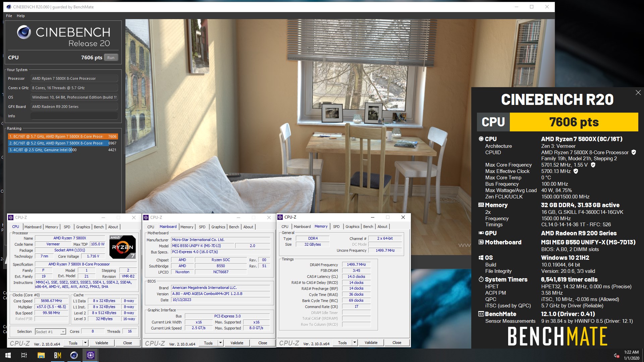This screenshot has height=362, width=644.
Task: Run the Cinebench CPU test
Action: (x=111, y=58)
